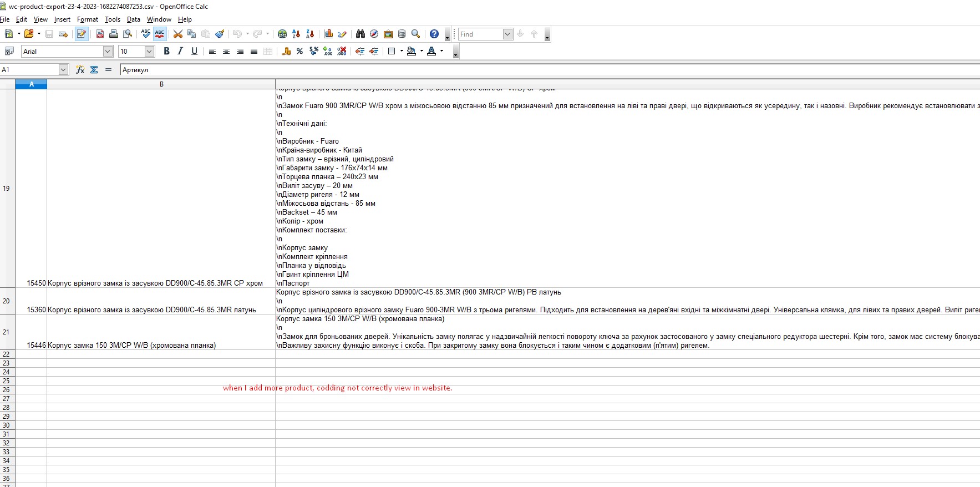Click the Cut scissors icon
The width and height of the screenshot is (980, 487).
(178, 34)
